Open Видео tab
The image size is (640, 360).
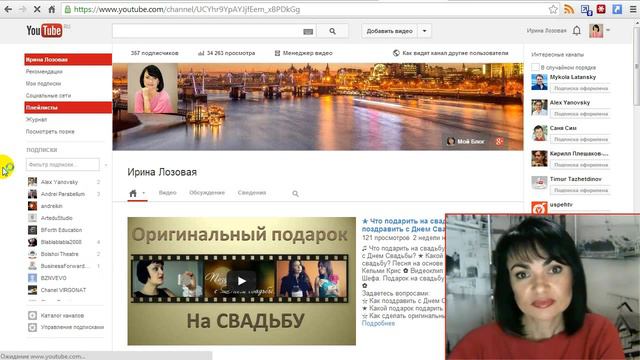click(167, 193)
